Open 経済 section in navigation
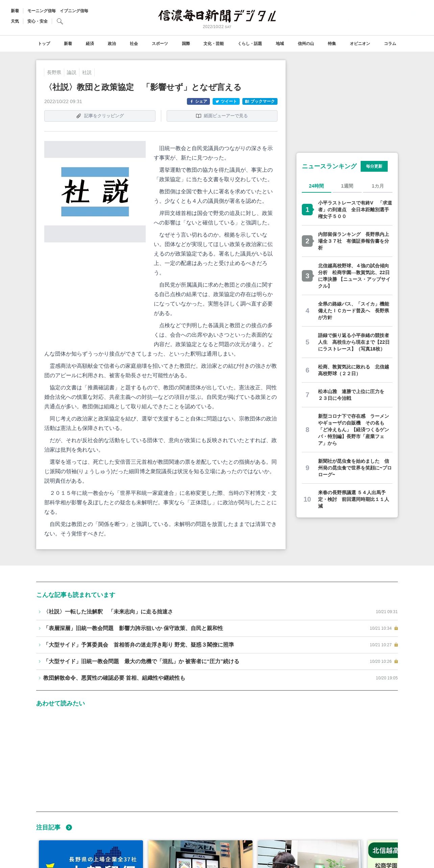Image resolution: width=434 pixels, height=868 pixels. point(90,44)
